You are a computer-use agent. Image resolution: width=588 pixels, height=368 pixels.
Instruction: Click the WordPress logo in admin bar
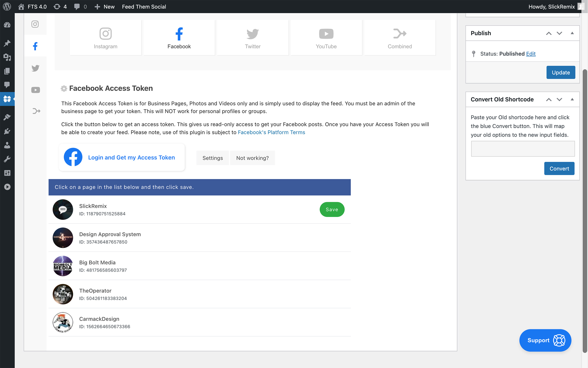click(x=7, y=7)
